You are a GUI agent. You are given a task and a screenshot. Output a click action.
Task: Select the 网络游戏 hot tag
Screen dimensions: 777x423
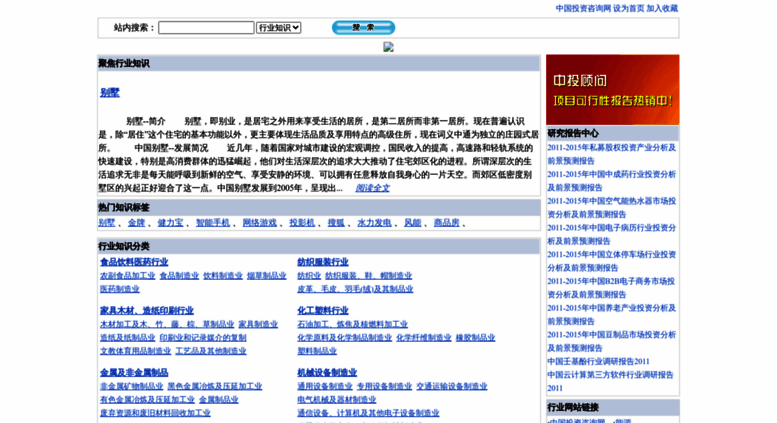click(x=259, y=223)
